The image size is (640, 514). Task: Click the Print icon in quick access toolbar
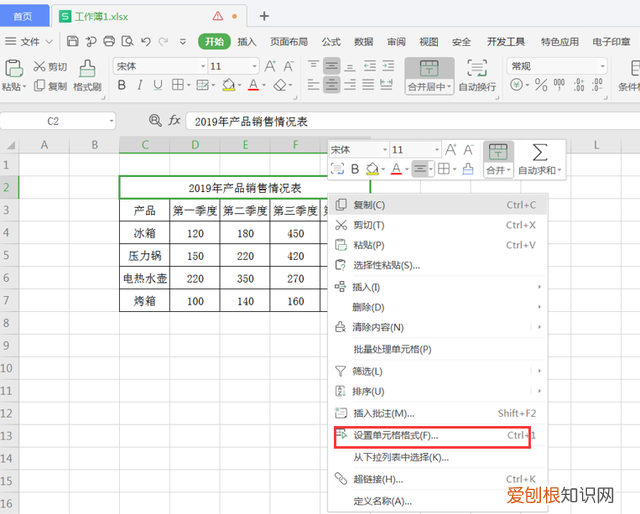109,41
